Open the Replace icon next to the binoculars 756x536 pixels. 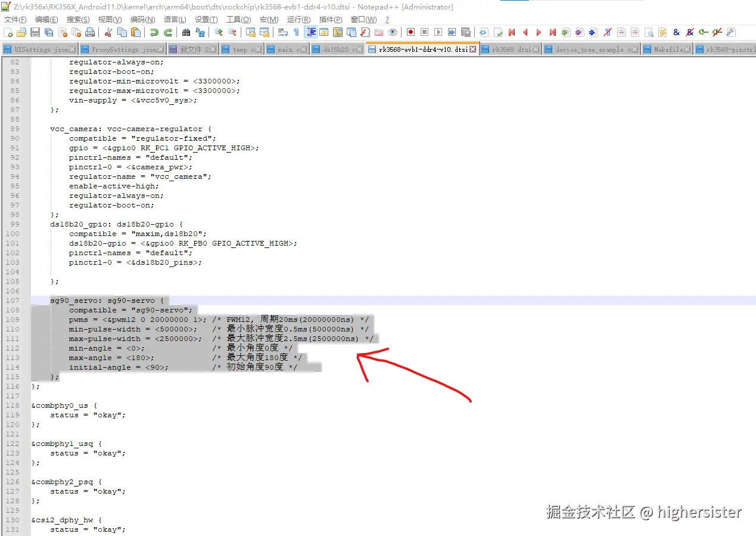click(200, 32)
